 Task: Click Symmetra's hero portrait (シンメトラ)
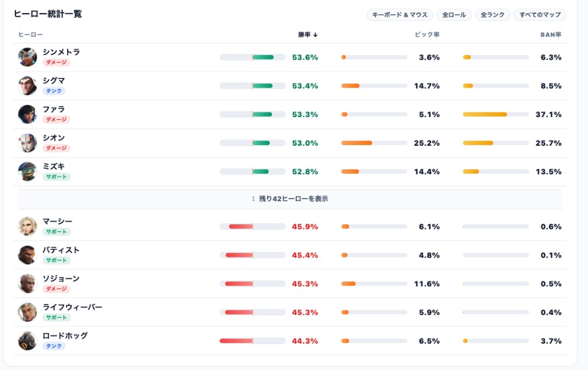point(28,57)
